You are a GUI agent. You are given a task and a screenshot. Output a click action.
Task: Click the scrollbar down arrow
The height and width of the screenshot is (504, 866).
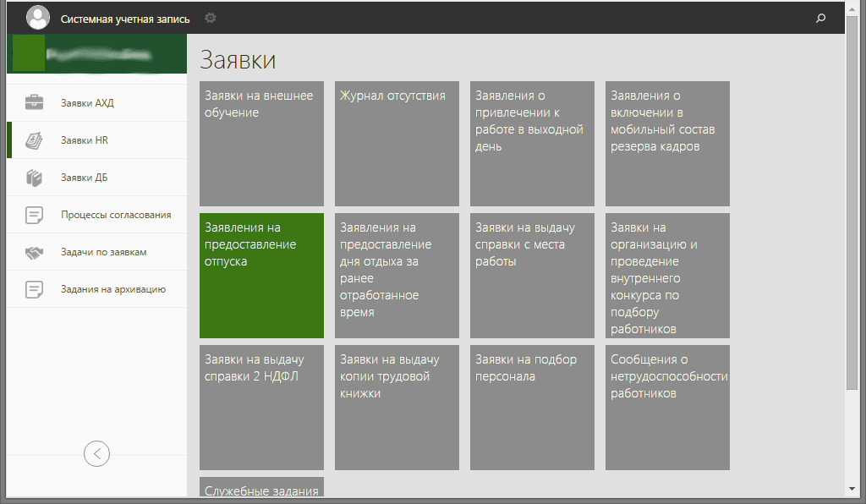pos(852,488)
